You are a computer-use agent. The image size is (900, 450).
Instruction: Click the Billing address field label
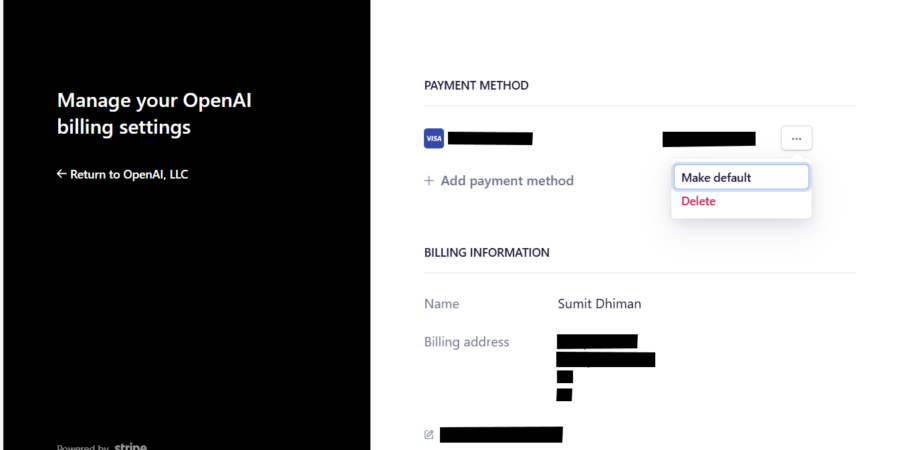pos(466,342)
